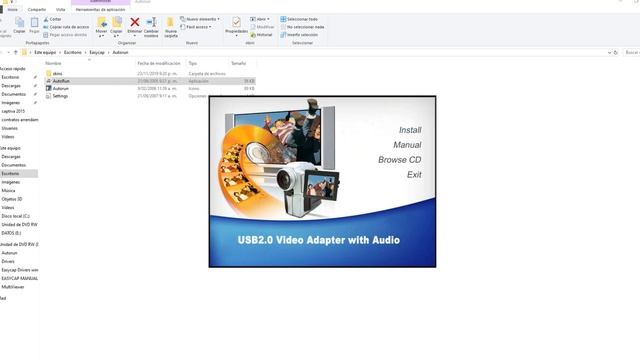Screen dimensions: 640x360
Task: Create folder with Nueva carpeta icon
Action: pyautogui.click(x=171, y=22)
